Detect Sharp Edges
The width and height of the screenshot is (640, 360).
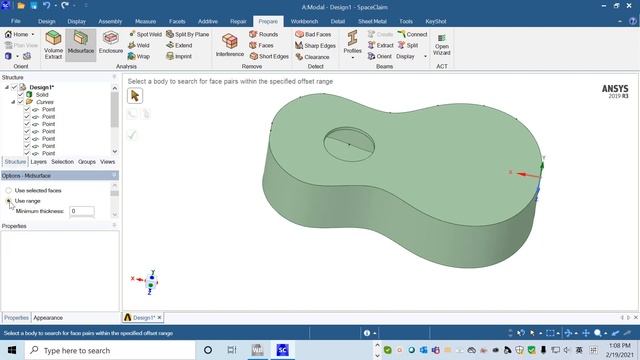tap(315, 46)
